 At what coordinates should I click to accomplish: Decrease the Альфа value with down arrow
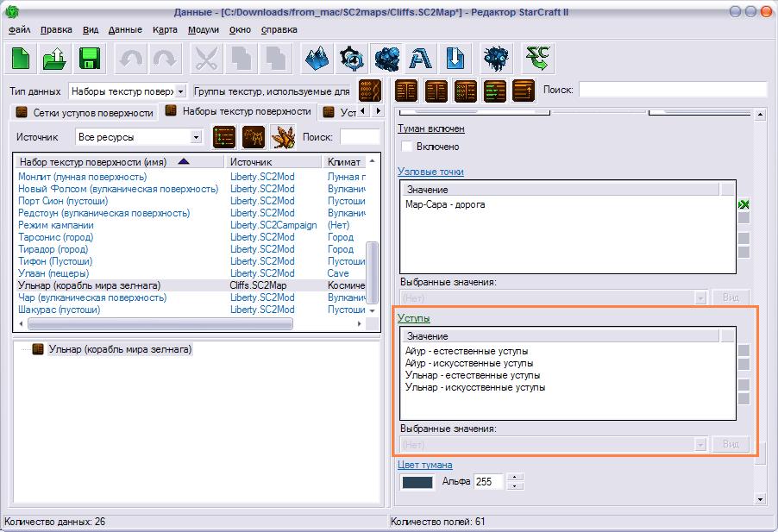click(x=515, y=486)
